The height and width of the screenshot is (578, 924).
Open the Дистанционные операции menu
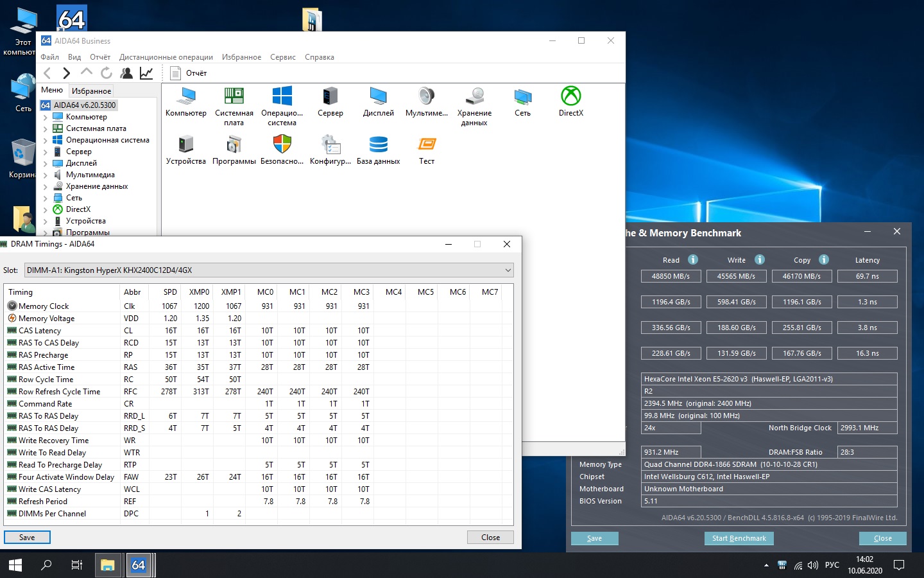[x=166, y=57]
